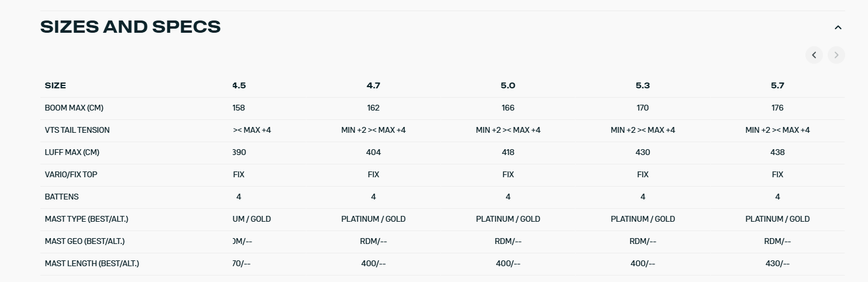Click the Battens row label
Image resolution: width=868 pixels, height=282 pixels.
tap(61, 197)
